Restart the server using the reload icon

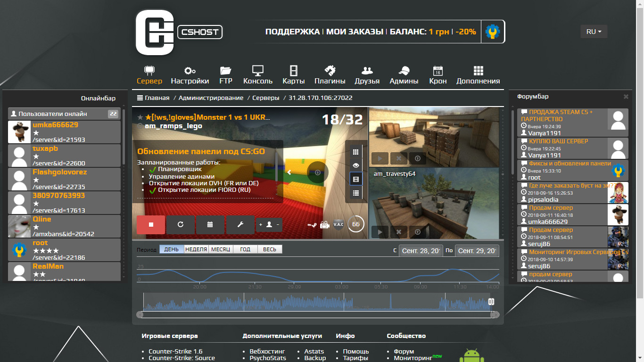point(180,225)
